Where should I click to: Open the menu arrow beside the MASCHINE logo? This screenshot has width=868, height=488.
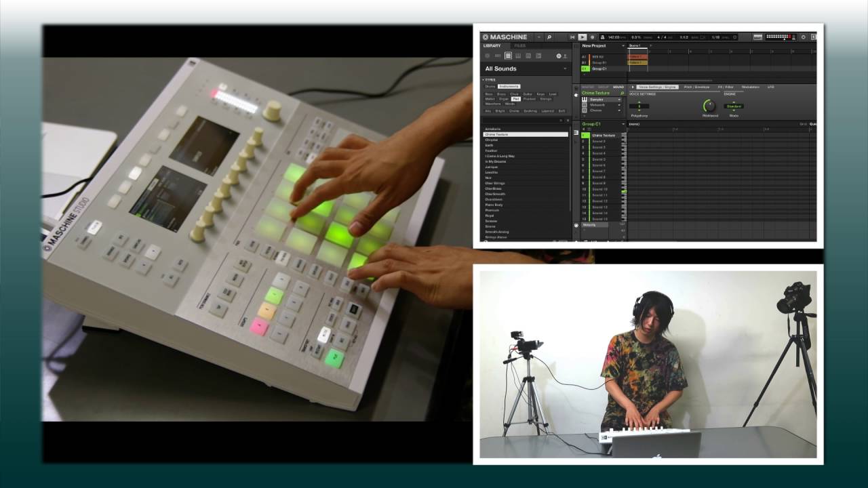[x=539, y=37]
